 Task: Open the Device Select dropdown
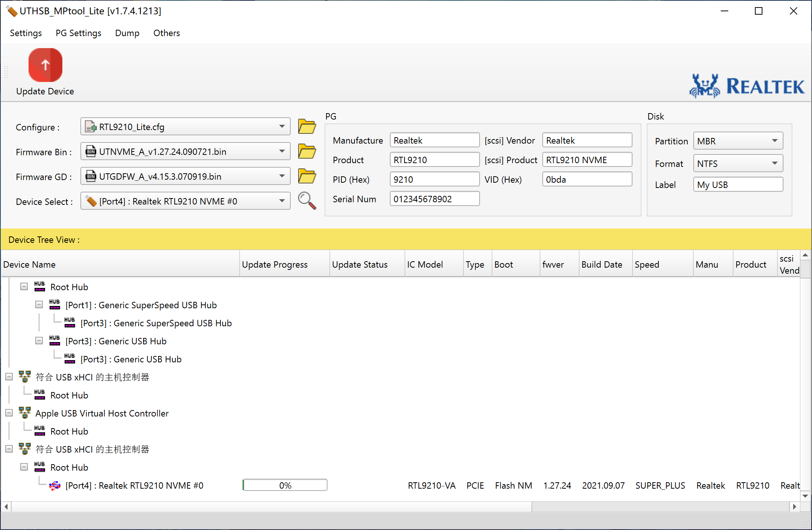click(186, 201)
